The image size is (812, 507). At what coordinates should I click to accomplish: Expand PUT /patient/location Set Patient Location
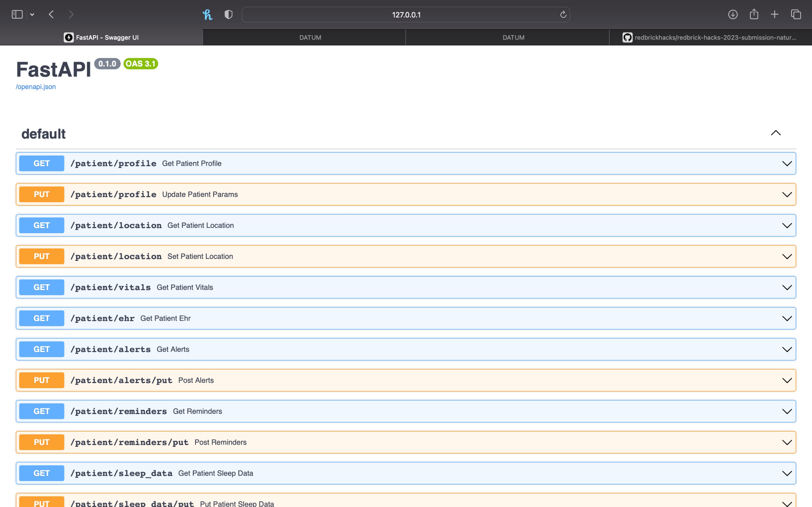pos(787,257)
